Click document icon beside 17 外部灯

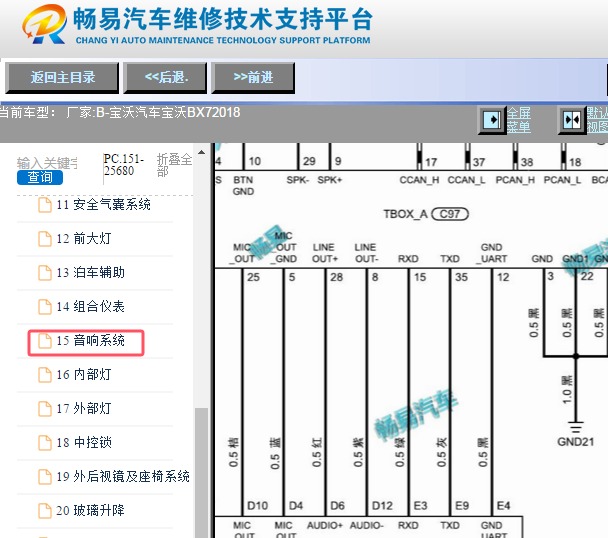tap(45, 408)
